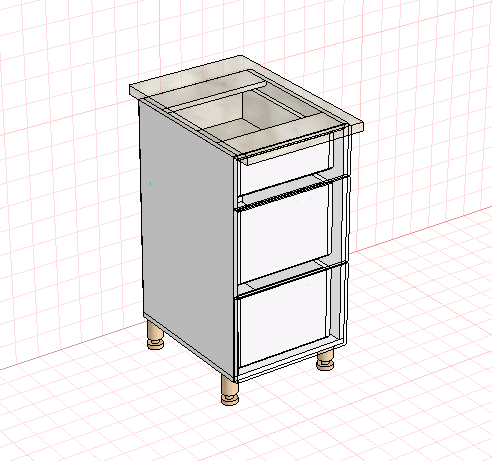Select the front corner wooden leg
Viewport: 492px width, 461px height.
230,390
